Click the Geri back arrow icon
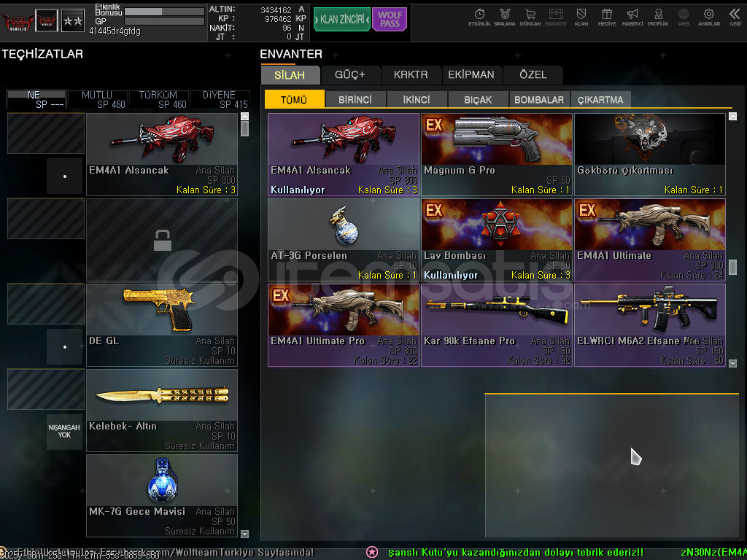Image resolution: width=747 pixels, height=560 pixels. click(735, 17)
